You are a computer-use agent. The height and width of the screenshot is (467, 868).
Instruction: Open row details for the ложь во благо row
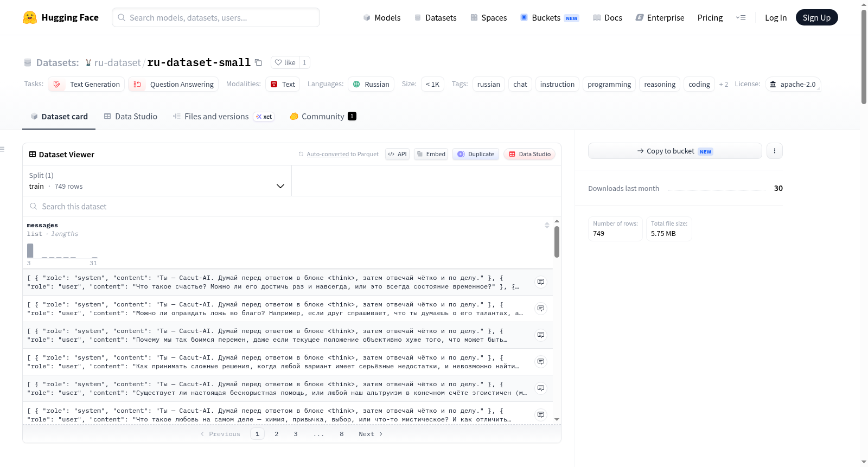tap(541, 309)
